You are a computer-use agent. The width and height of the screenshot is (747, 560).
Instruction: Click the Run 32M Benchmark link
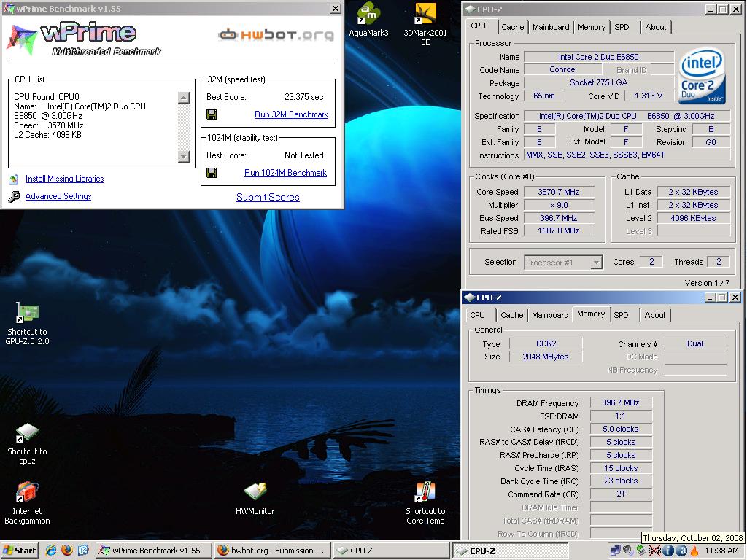[x=291, y=114]
